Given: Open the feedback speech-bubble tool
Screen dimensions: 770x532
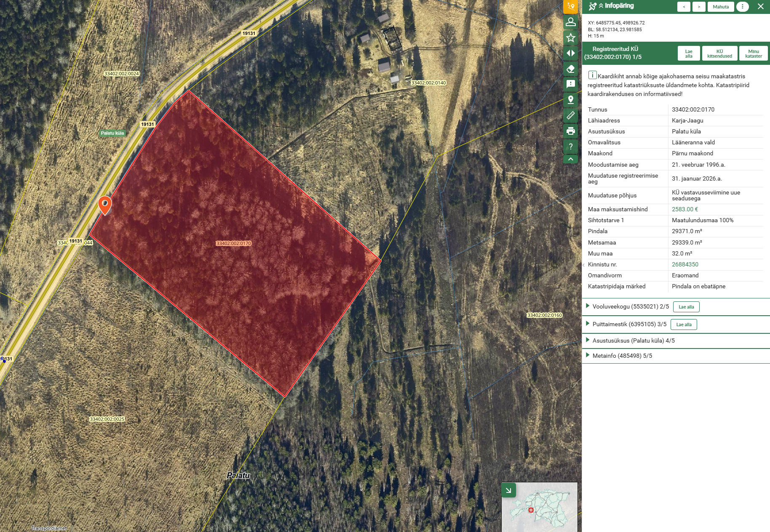Looking at the screenshot, I should (x=570, y=84).
